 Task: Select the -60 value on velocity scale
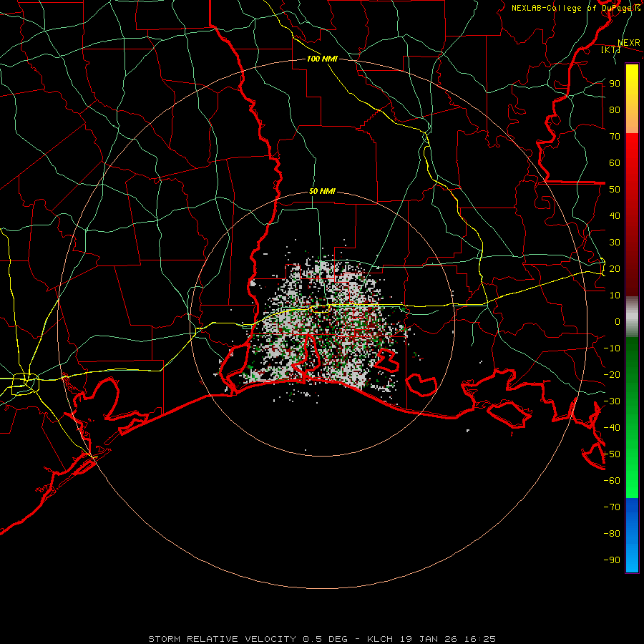(612, 481)
